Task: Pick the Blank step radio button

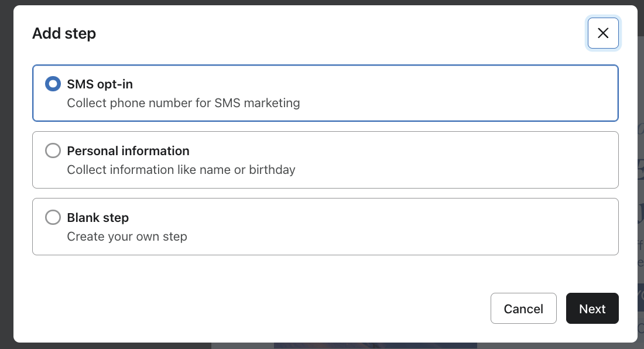Action: click(53, 218)
